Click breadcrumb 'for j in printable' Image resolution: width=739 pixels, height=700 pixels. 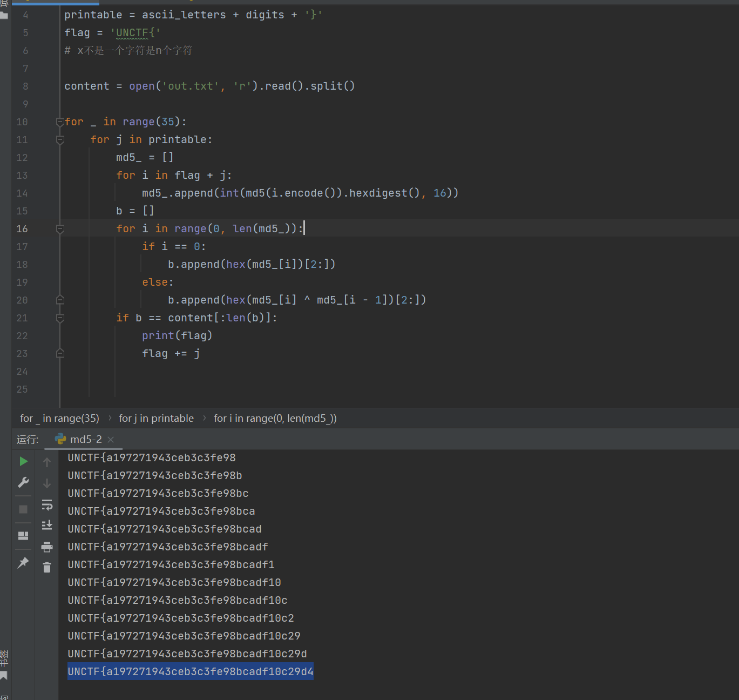156,418
